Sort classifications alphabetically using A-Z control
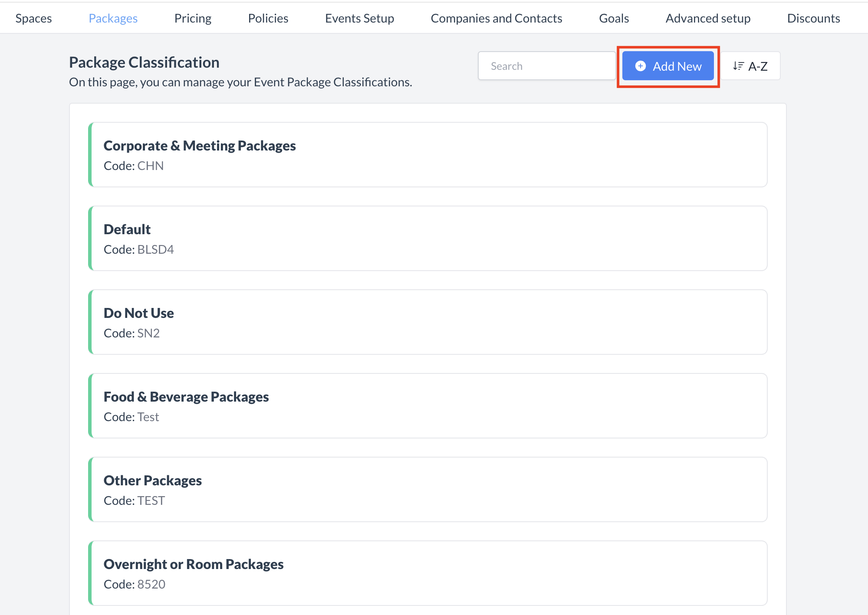Viewport: 868px width, 615px height. click(751, 66)
